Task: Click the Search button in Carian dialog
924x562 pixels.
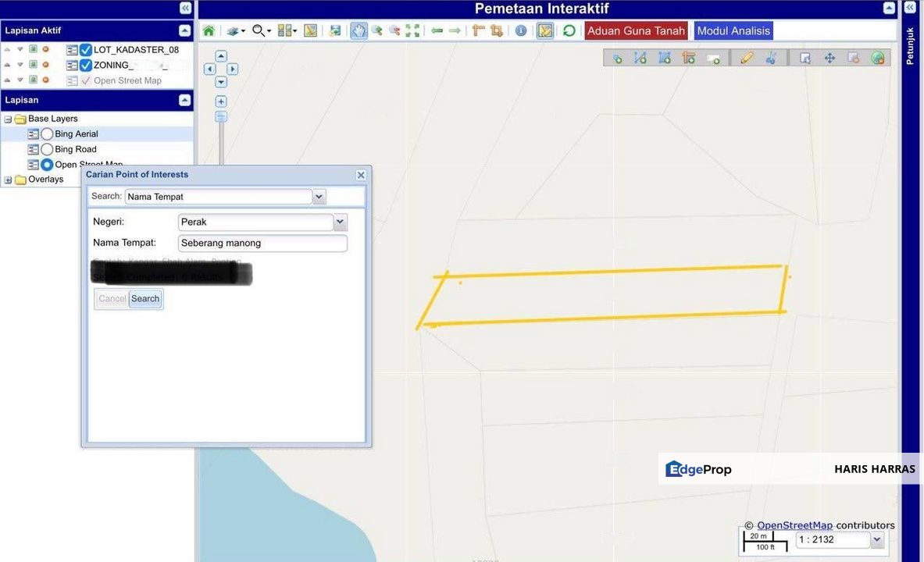Action: coord(145,299)
